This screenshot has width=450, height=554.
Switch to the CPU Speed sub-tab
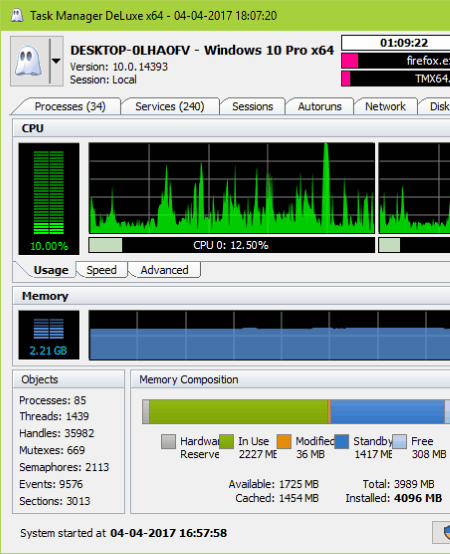[101, 270]
